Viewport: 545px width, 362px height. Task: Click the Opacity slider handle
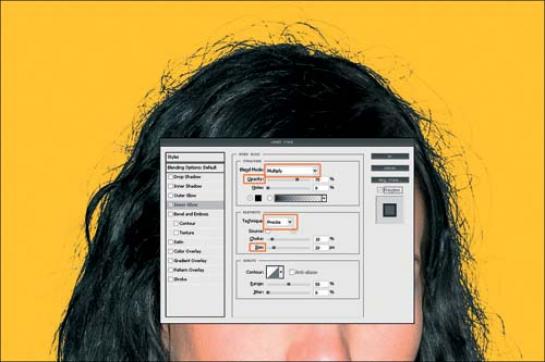pos(297,179)
